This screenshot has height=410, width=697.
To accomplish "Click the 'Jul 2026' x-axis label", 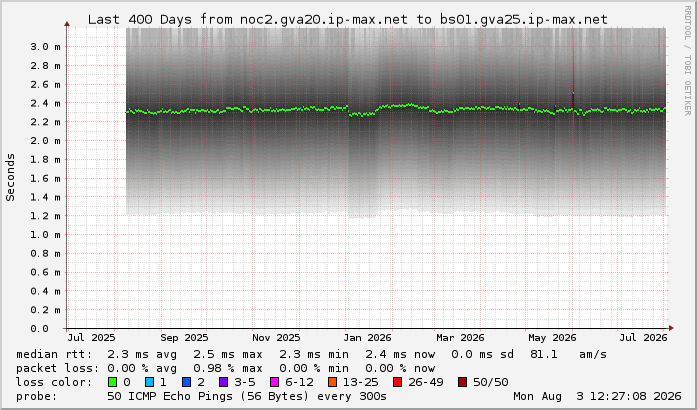I will [x=644, y=338].
